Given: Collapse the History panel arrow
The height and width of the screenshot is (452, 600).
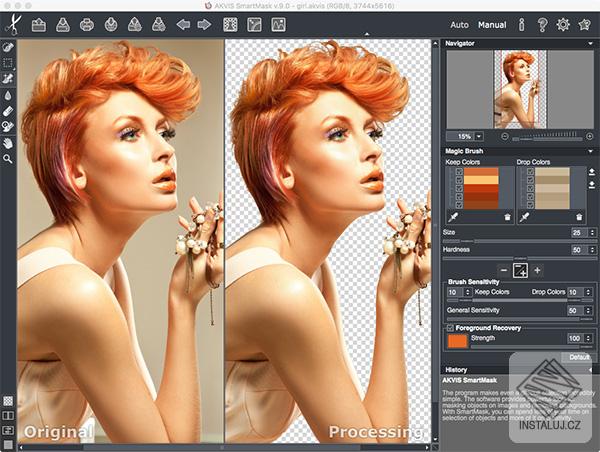Looking at the screenshot, I should pyautogui.click(x=590, y=370).
